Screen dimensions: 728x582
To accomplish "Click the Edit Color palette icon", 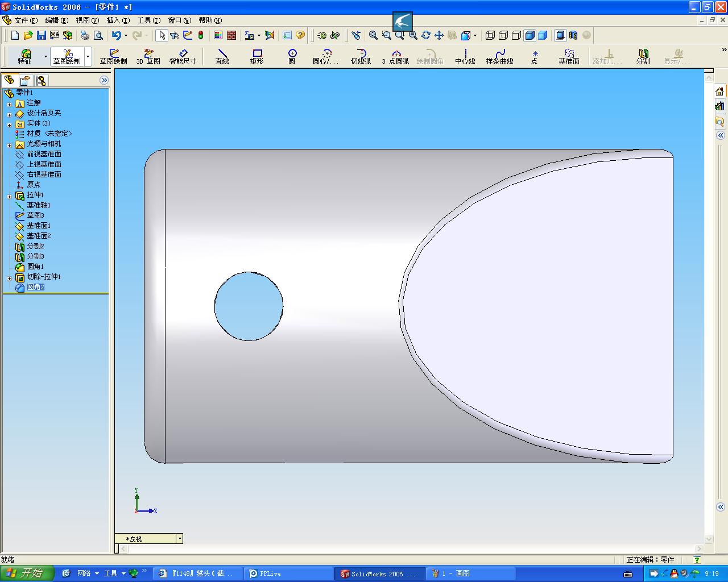I will pos(218,35).
